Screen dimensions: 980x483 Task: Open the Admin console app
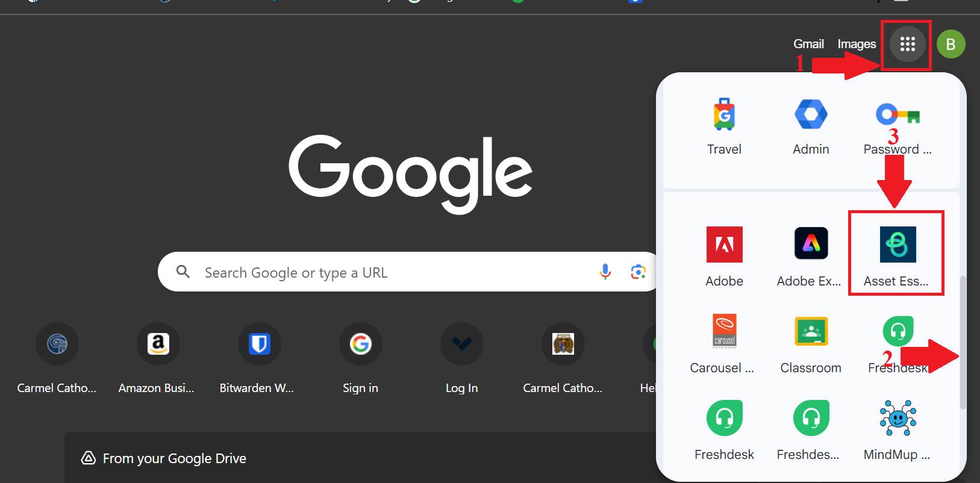[x=811, y=127]
